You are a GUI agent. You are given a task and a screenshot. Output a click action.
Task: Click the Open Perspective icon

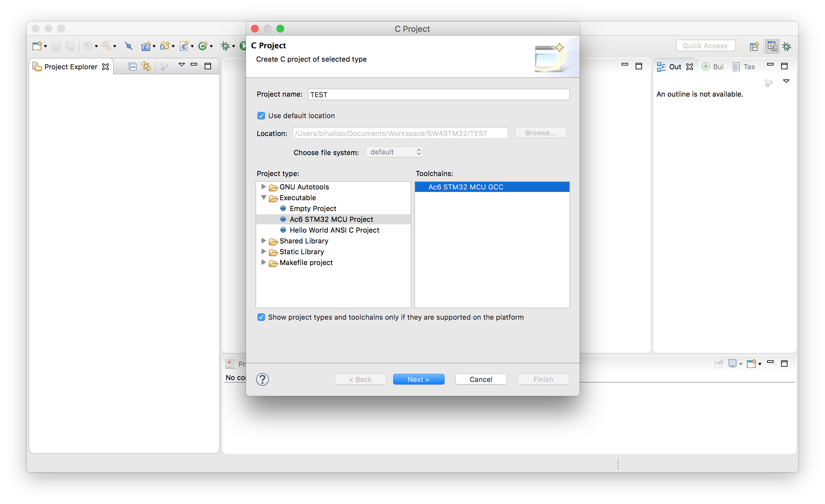tap(754, 46)
